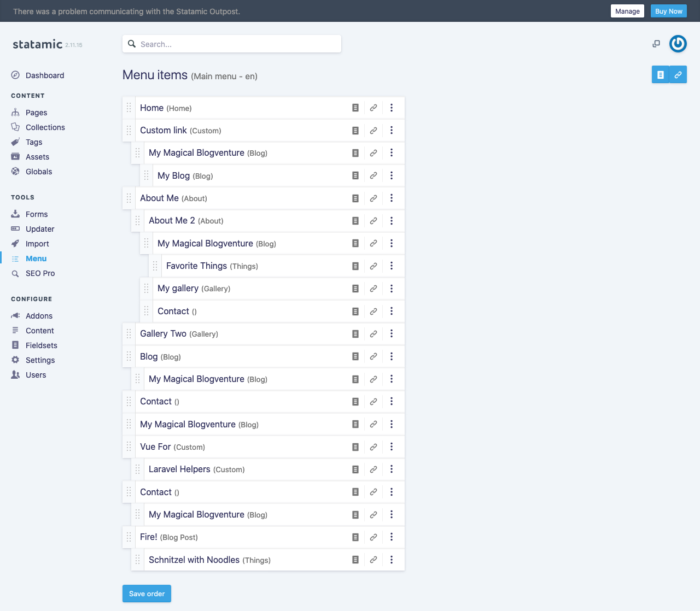Open the three-dot menu for Gallery Two
The image size is (700, 611).
(392, 333)
